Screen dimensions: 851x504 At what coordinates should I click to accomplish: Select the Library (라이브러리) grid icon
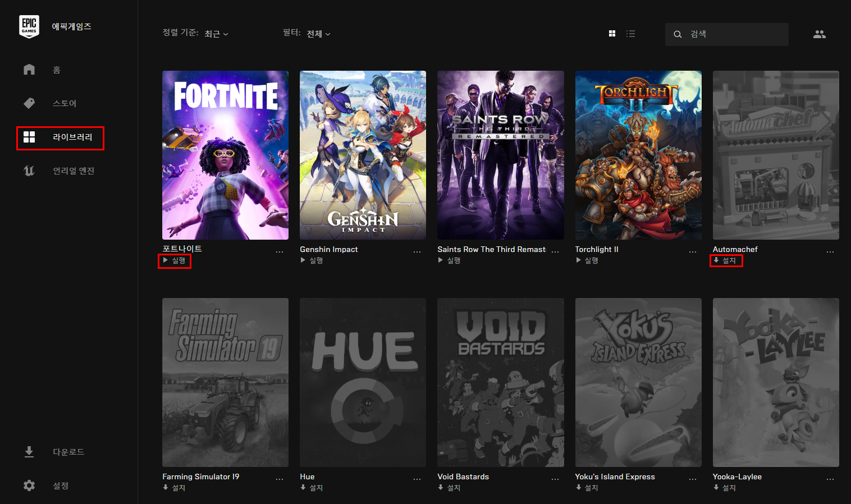tap(29, 137)
